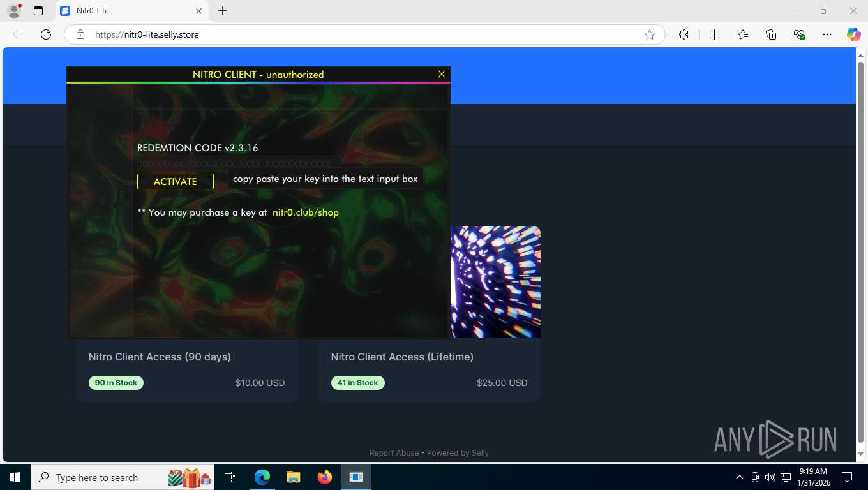
Task: Close the Nitr0-Lite tab
Action: 198,11
